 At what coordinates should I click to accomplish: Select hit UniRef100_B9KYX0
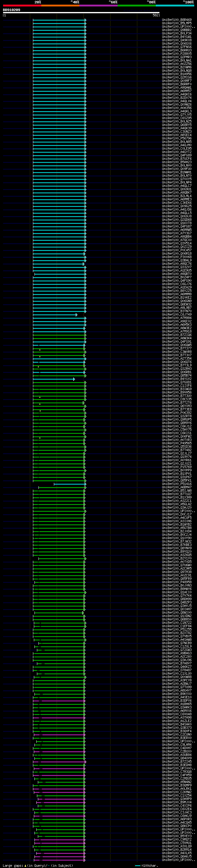pyautogui.click(x=177, y=694)
